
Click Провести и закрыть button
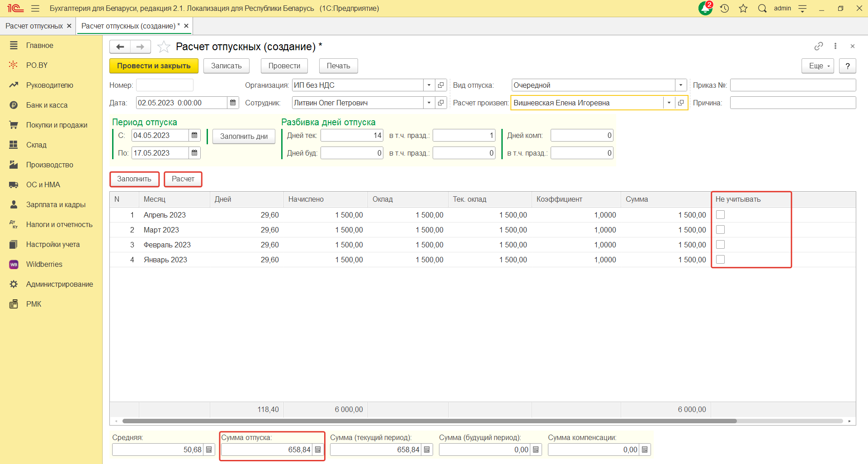(x=154, y=66)
